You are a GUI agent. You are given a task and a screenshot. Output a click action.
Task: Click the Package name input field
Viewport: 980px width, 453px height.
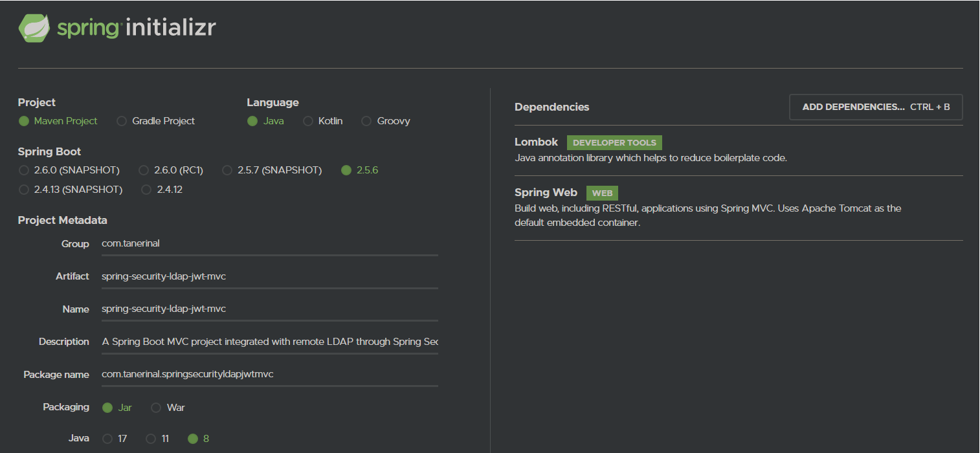[x=259, y=373]
